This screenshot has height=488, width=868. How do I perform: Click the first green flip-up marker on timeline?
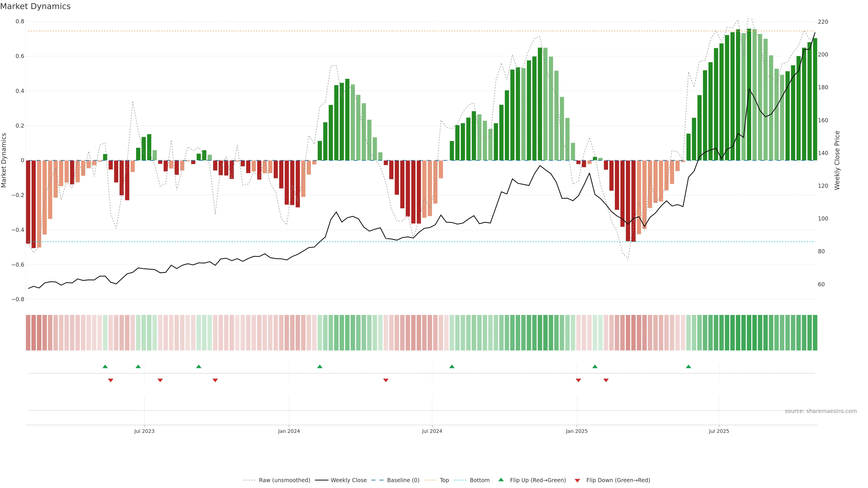105,366
